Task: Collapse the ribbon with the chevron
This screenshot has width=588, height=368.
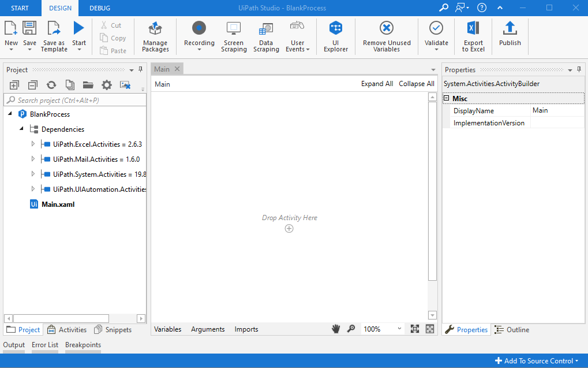Action: pyautogui.click(x=500, y=8)
